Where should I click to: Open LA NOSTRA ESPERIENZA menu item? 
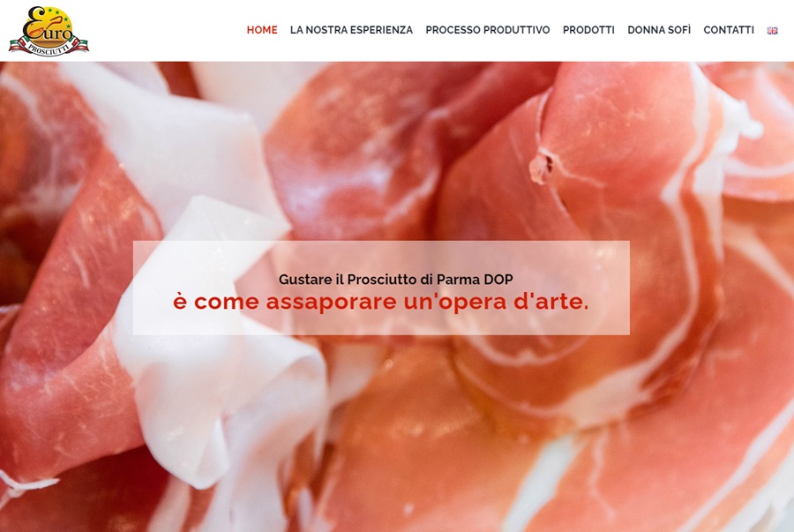tap(351, 30)
